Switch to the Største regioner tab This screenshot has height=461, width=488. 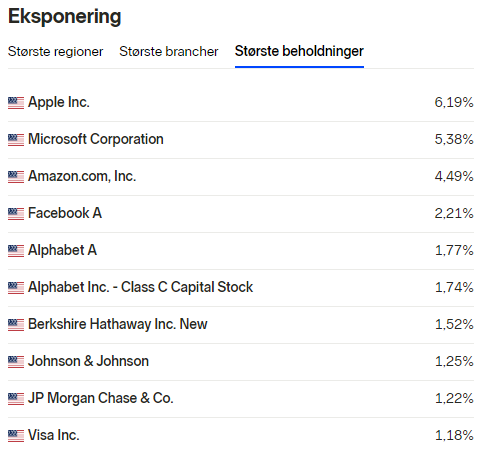pyautogui.click(x=55, y=52)
